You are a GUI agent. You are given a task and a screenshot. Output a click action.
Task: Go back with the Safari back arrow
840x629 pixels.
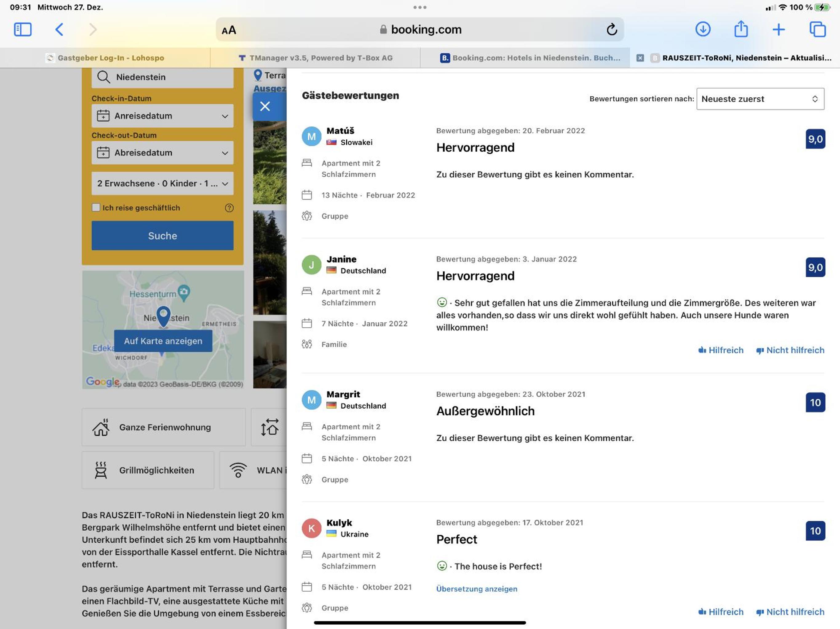(x=59, y=29)
